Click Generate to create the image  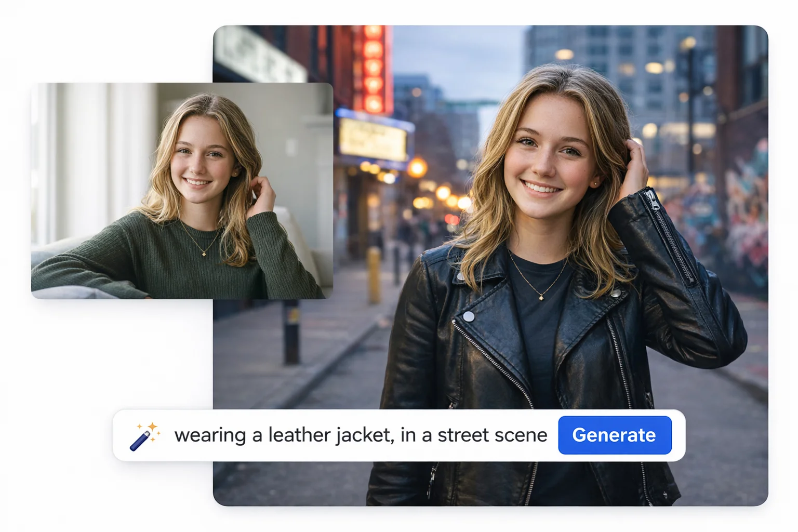(615, 435)
